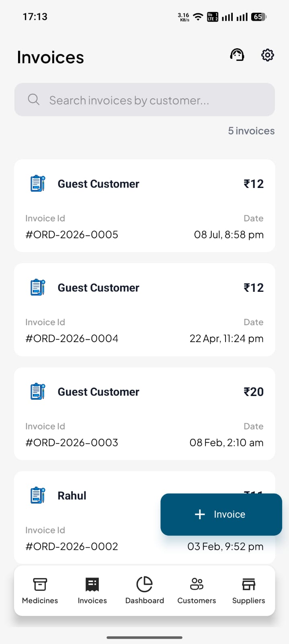The height and width of the screenshot is (644, 289).
Task: Create a new invoice with + Invoice button
Action: pyautogui.click(x=221, y=514)
